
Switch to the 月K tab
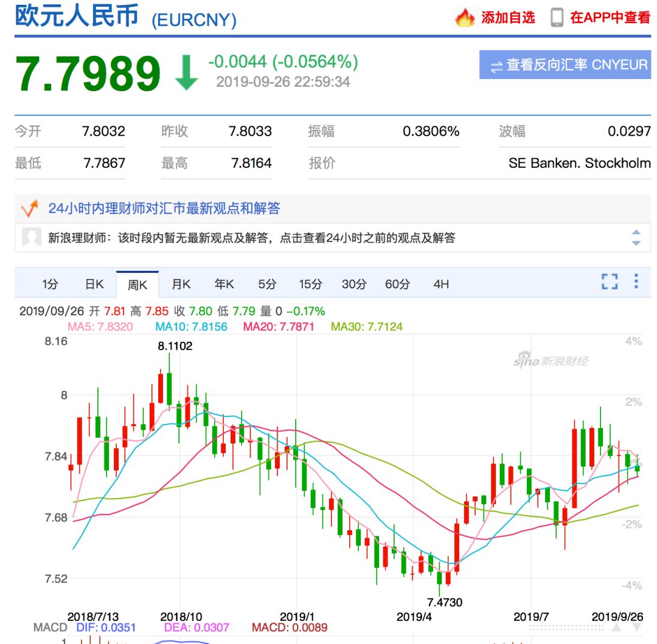tap(181, 283)
